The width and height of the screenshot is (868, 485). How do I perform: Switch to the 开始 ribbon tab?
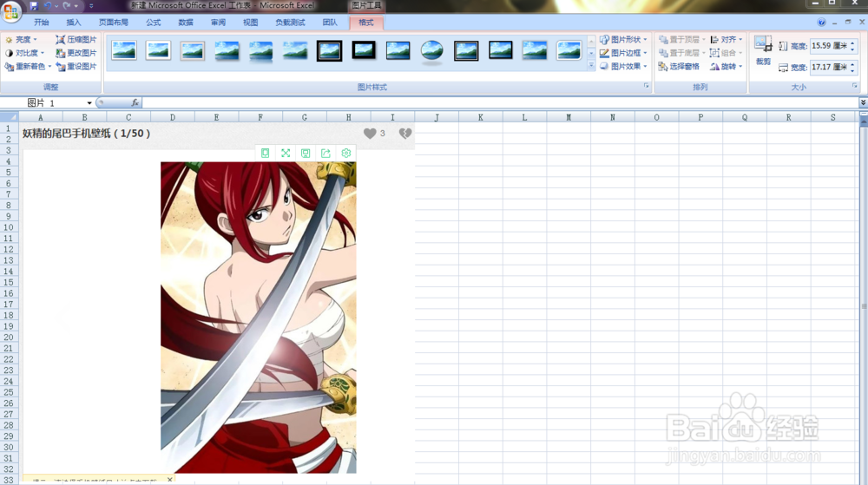pyautogui.click(x=41, y=23)
